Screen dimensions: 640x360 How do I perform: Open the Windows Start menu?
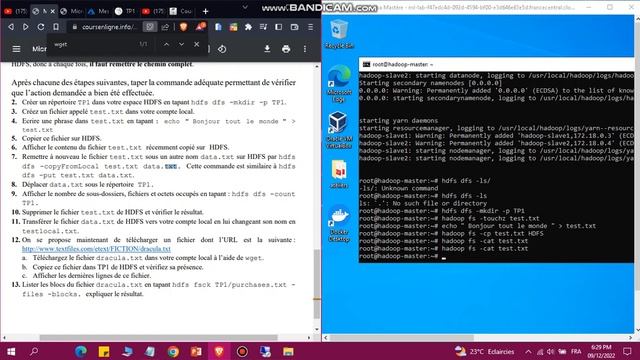click(11, 351)
